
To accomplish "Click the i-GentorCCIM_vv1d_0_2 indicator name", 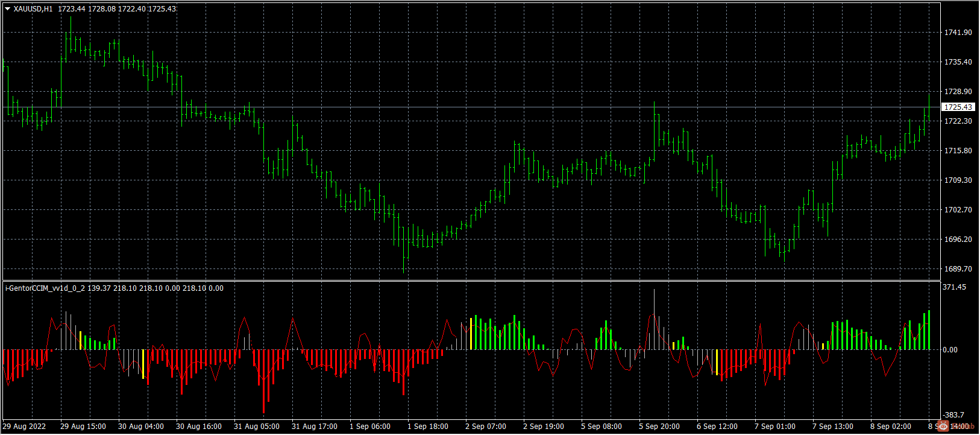I will [45, 288].
